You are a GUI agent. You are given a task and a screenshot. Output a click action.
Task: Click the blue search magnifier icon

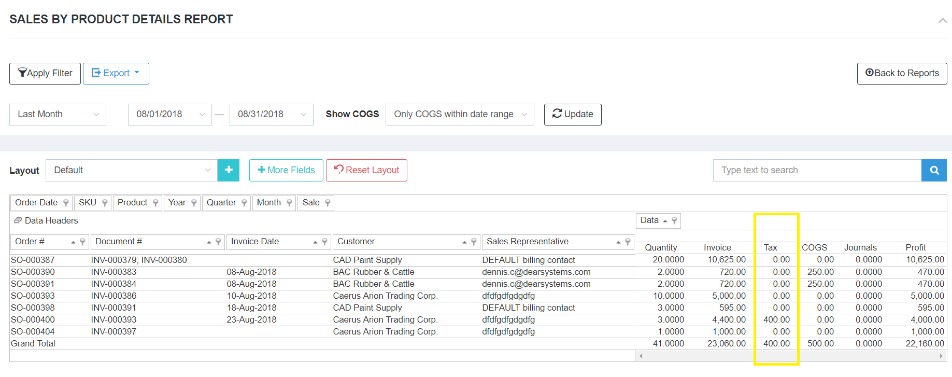point(934,171)
